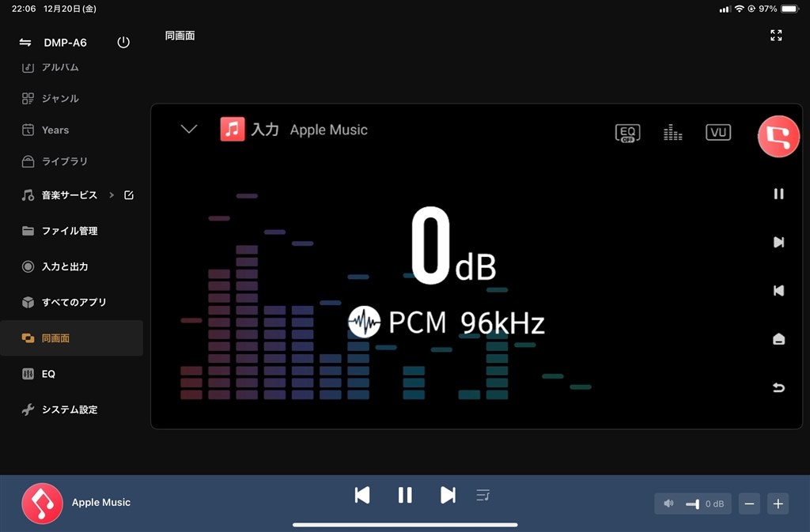810x532 pixels.
Task: Switch to the spectrum display icon
Action: [x=672, y=133]
